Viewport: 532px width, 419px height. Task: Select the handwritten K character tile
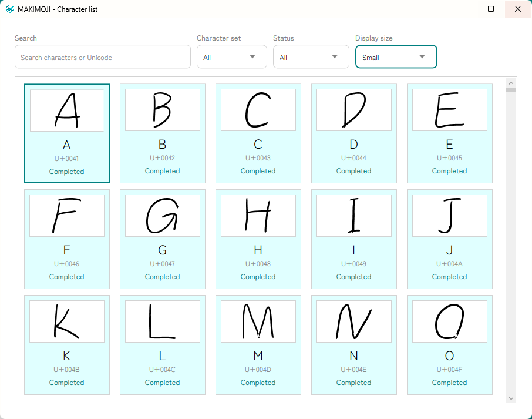[x=67, y=345]
